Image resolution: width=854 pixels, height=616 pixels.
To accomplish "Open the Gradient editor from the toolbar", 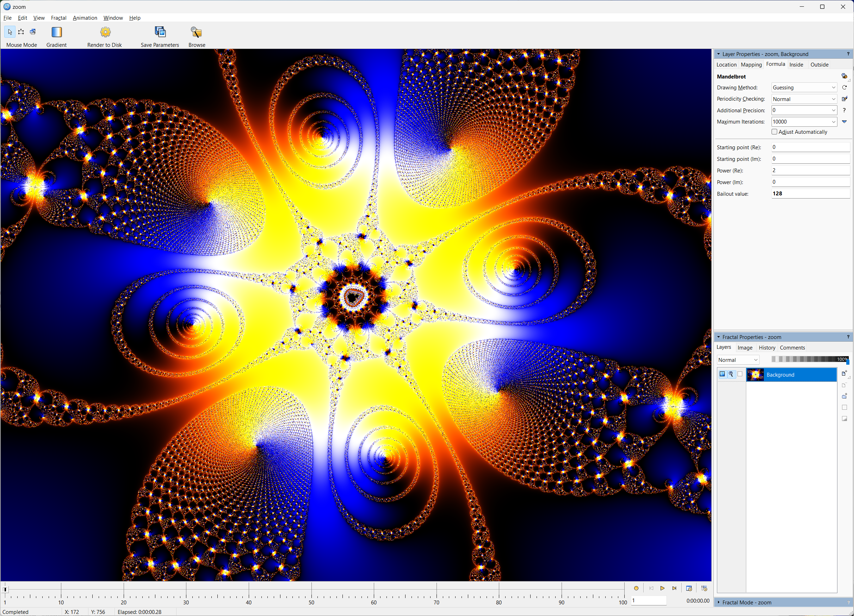I will click(56, 32).
